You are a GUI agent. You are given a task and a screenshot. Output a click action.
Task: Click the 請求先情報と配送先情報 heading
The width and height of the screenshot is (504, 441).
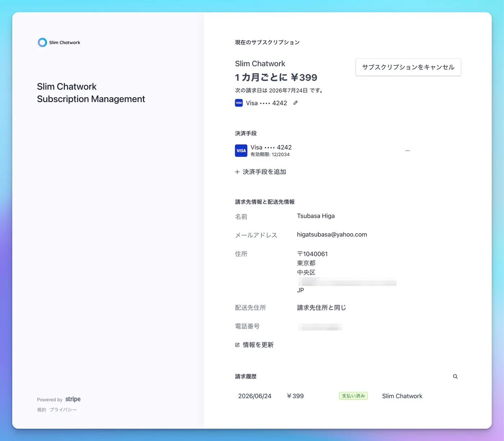(265, 202)
